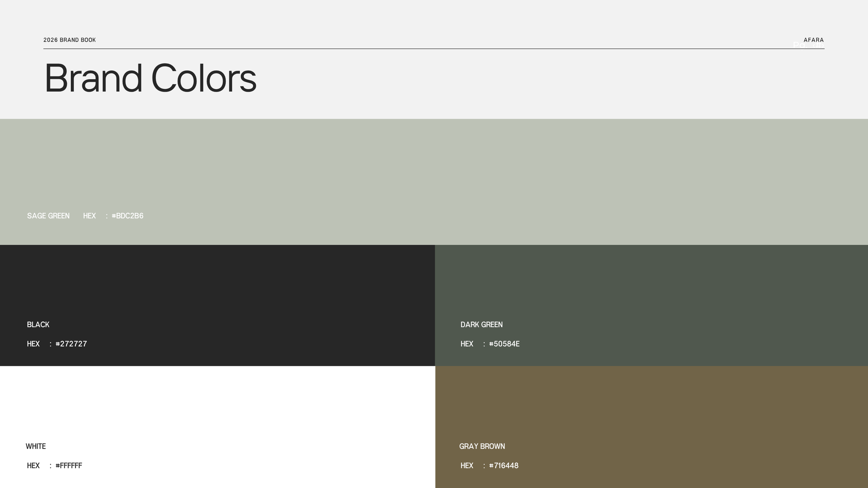Screen dimensions: 868x488
Task: Click the WHITE color name label
Action: 36,446
